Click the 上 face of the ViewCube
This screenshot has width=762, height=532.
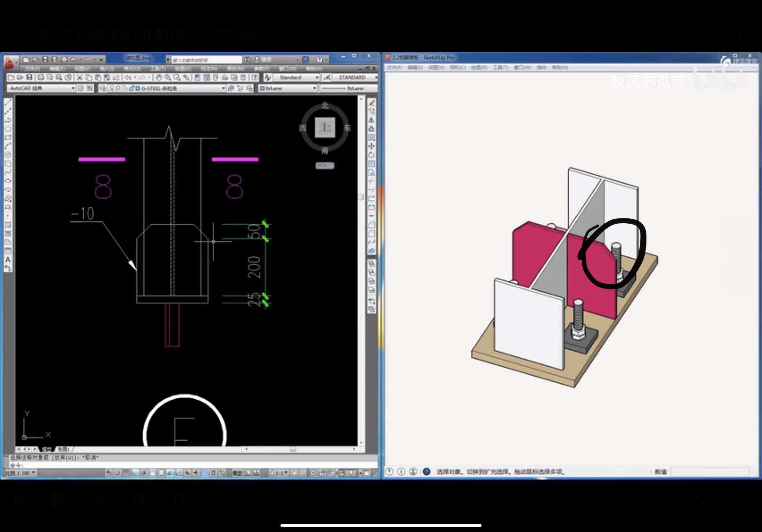(x=325, y=127)
